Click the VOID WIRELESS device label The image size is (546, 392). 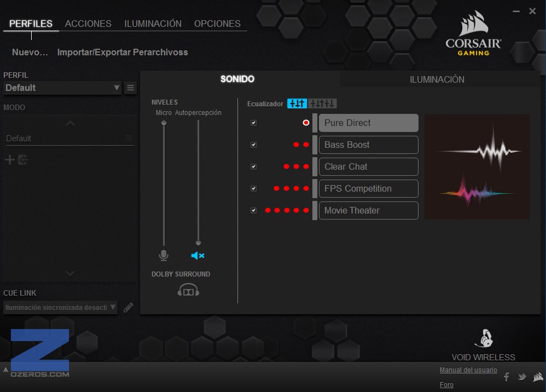coord(484,357)
